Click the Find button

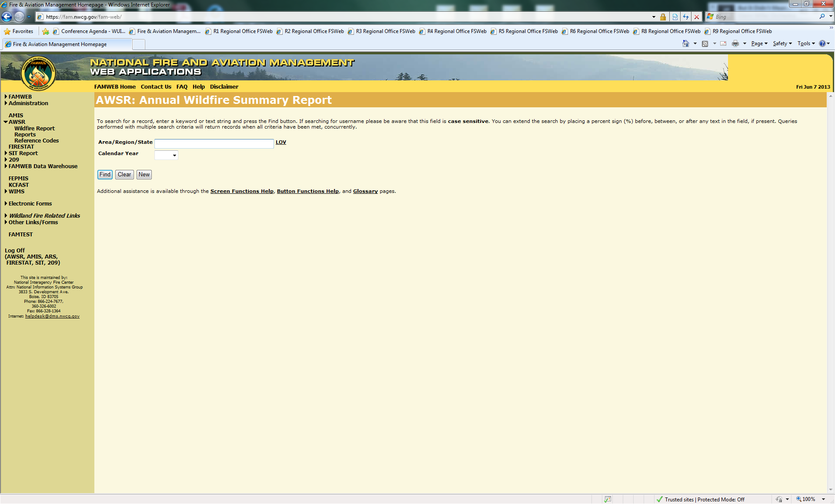tap(105, 175)
